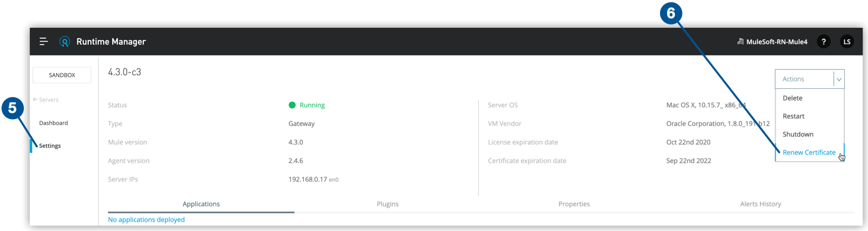Open the help question mark icon
The image size is (868, 231).
tap(823, 42)
